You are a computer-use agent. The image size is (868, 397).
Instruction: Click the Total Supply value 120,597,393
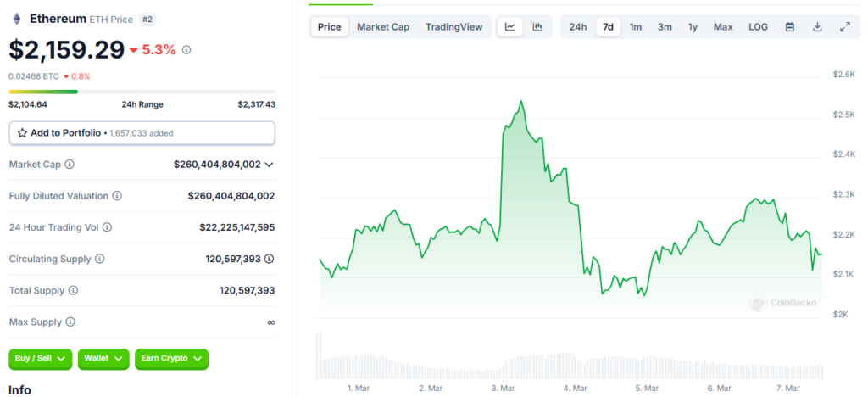248,291
